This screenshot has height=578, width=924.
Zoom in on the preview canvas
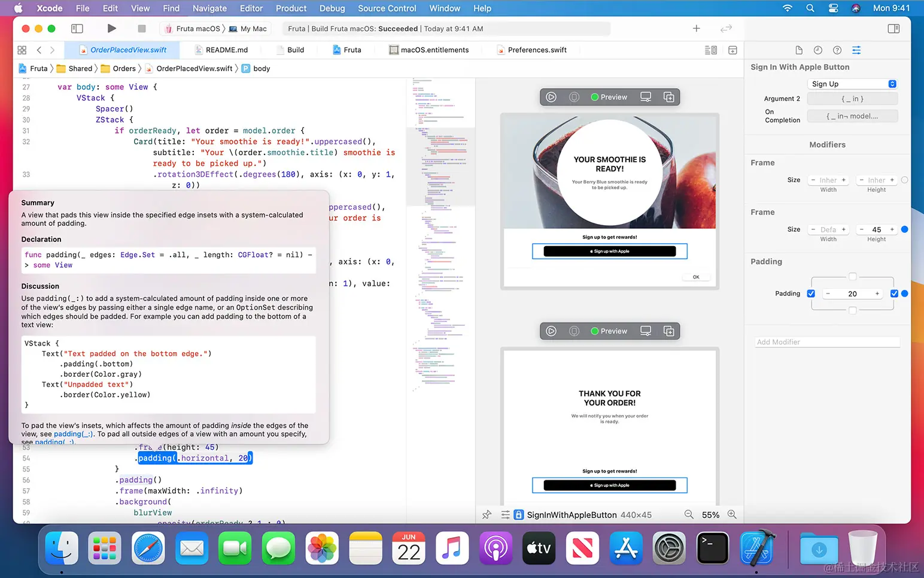(x=732, y=515)
